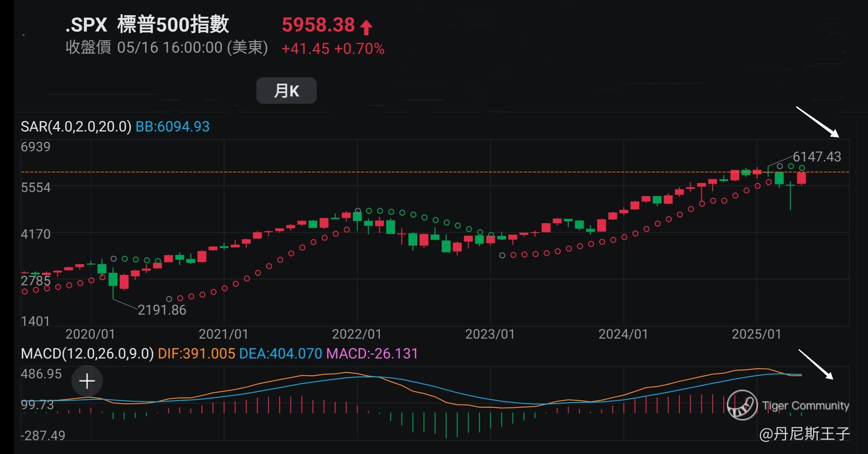This screenshot has width=868, height=454.
Task: Click the 2191.86 low price marker
Action: point(162,310)
